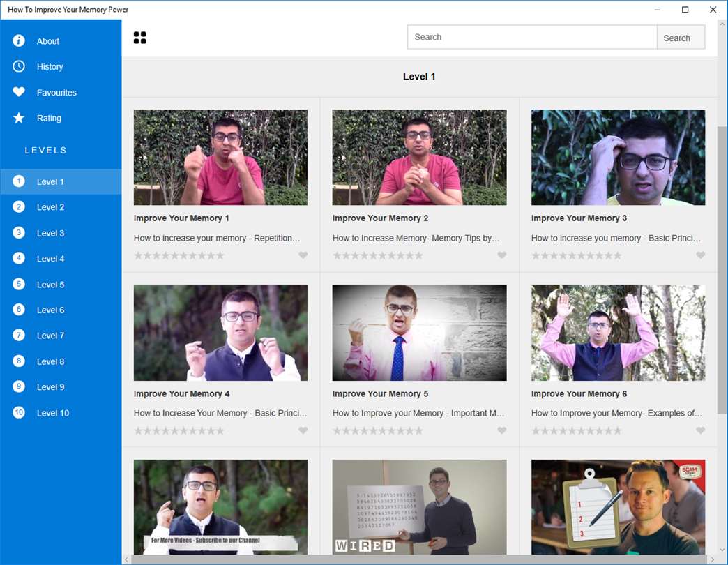The height and width of the screenshot is (565, 728).
Task: Open Improve Your Memory 1 video thumbnail
Action: click(x=220, y=158)
